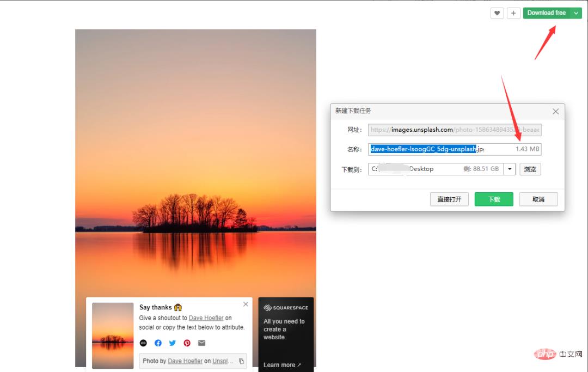The width and height of the screenshot is (588, 372).
Task: Click the 直接打开 open directly button
Action: pyautogui.click(x=449, y=199)
